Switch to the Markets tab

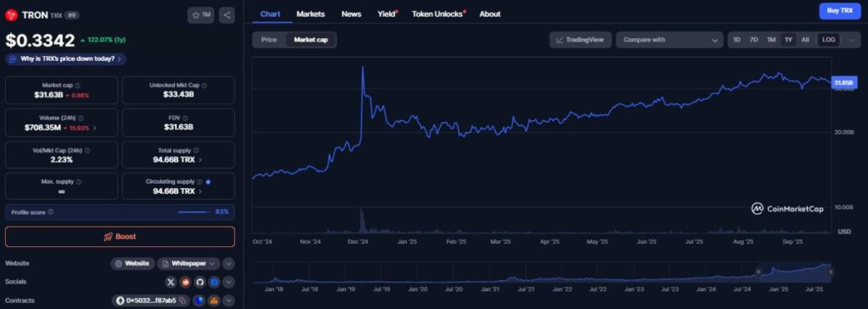click(310, 14)
